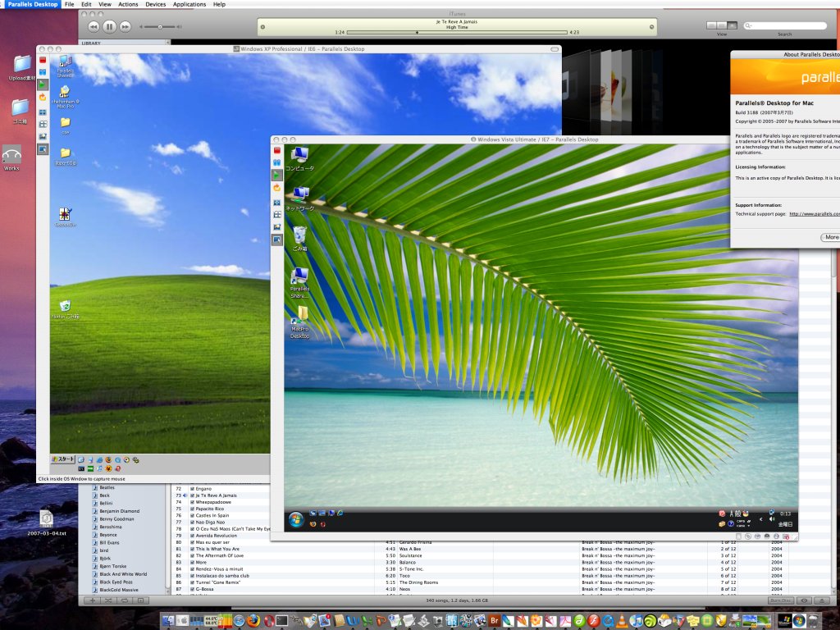
Task: Expand hidden icons chevron in Vista tray
Action: coord(761,519)
